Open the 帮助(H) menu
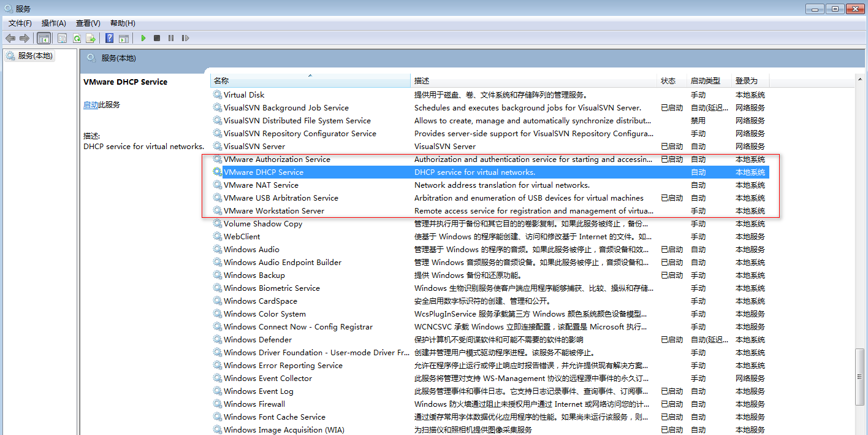The width and height of the screenshot is (868, 435). point(123,23)
